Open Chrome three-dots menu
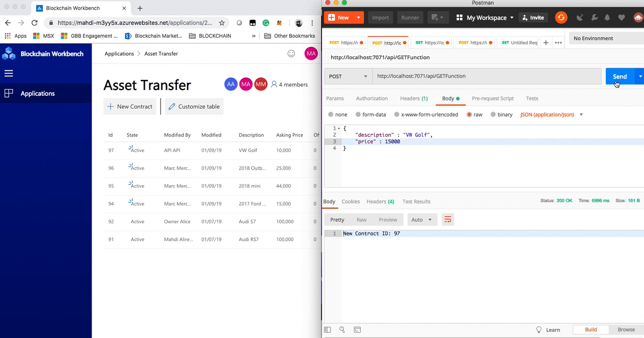644x338 pixels. click(x=313, y=23)
